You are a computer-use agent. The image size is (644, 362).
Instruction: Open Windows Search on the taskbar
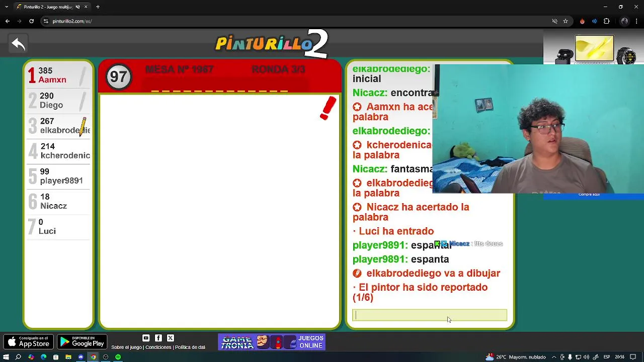click(x=18, y=357)
